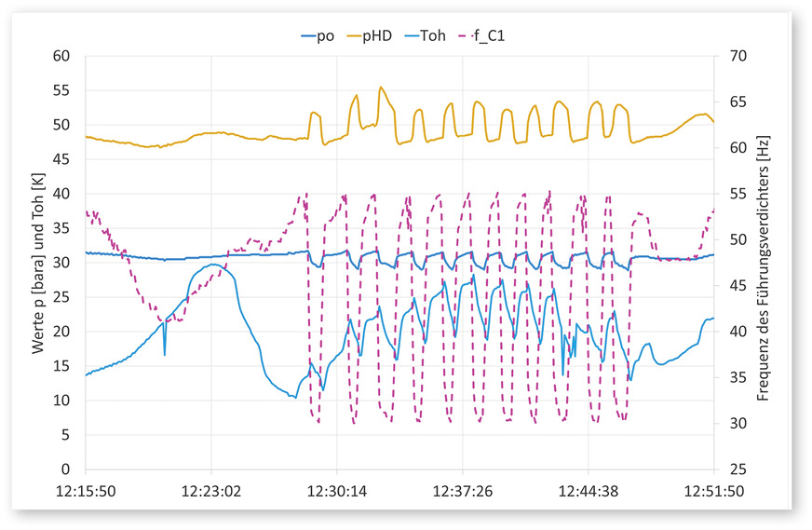
Task: Click the 12:51:50 time axis label
Action: tap(713, 488)
